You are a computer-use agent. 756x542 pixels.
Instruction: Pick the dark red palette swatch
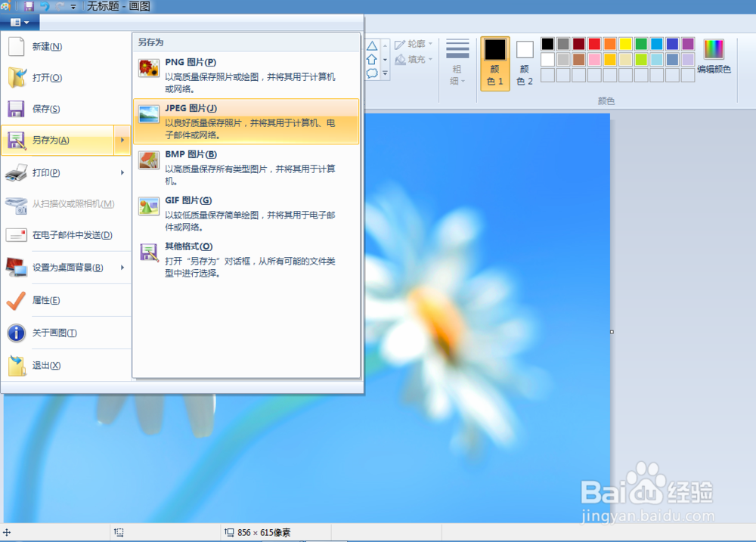[x=578, y=44]
